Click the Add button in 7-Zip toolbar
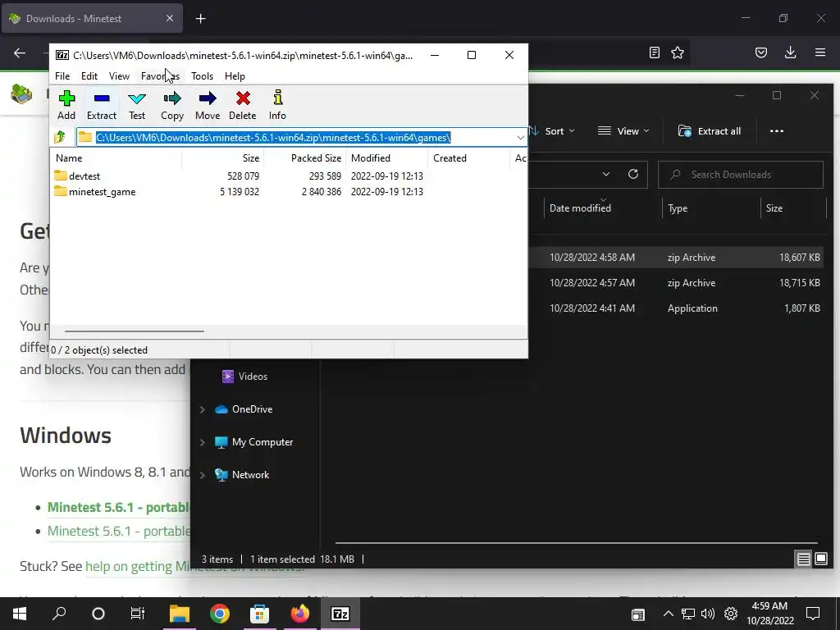This screenshot has height=630, width=840. click(66, 106)
